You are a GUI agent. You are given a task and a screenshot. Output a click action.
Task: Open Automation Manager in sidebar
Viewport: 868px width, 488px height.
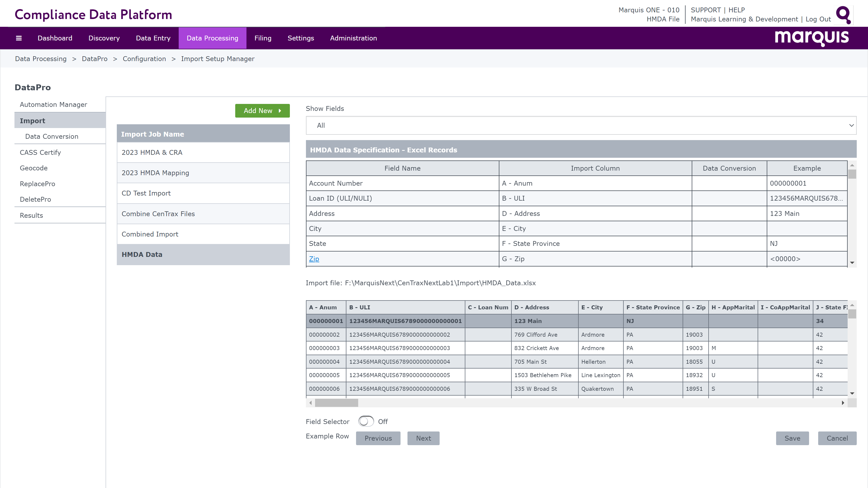click(x=60, y=104)
